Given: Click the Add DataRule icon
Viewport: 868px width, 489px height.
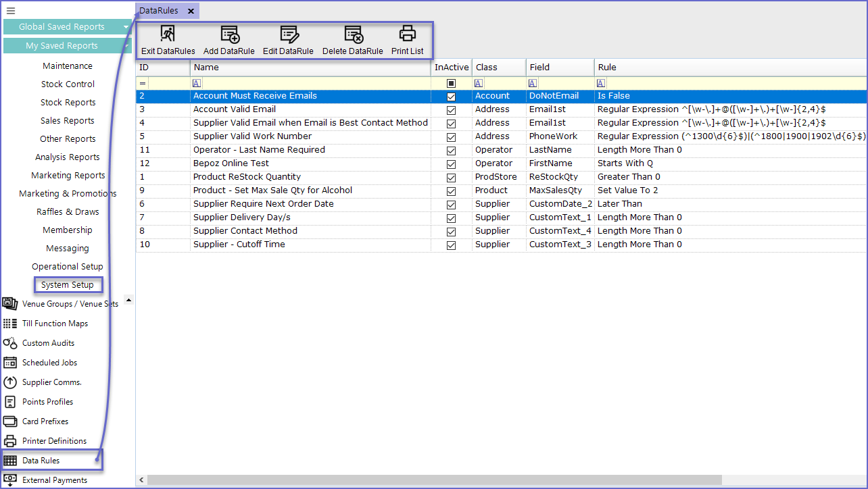Looking at the screenshot, I should click(x=229, y=34).
